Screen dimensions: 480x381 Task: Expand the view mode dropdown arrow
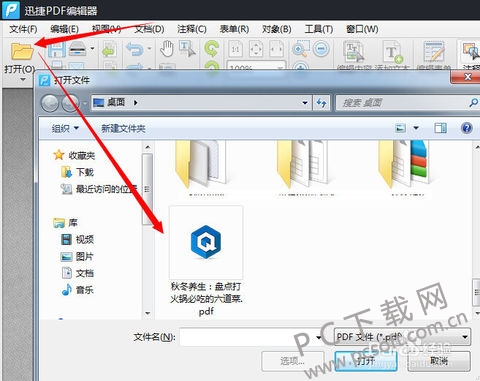[416, 128]
